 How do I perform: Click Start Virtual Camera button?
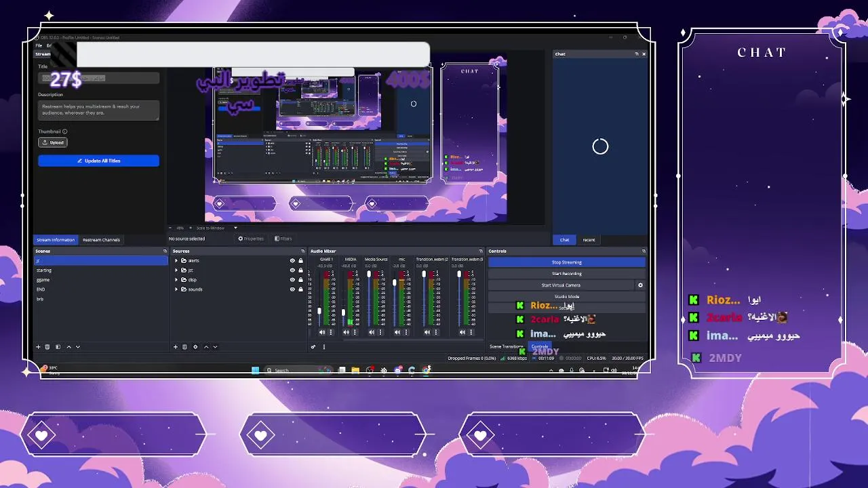point(561,285)
